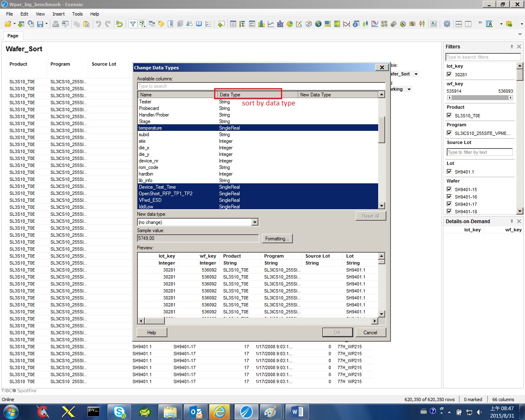This screenshot has width=525, height=420.
Task: Insert a pie chart visualization
Action: click(290, 24)
